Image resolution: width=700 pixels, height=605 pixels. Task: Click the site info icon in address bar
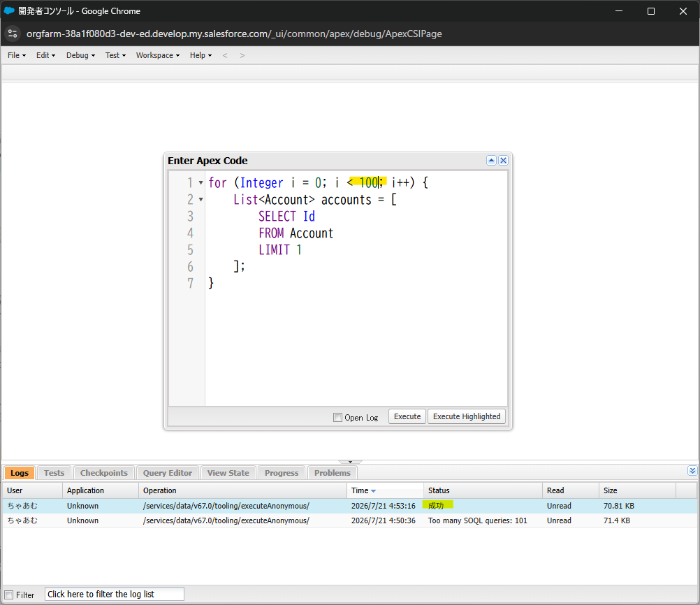point(13,34)
